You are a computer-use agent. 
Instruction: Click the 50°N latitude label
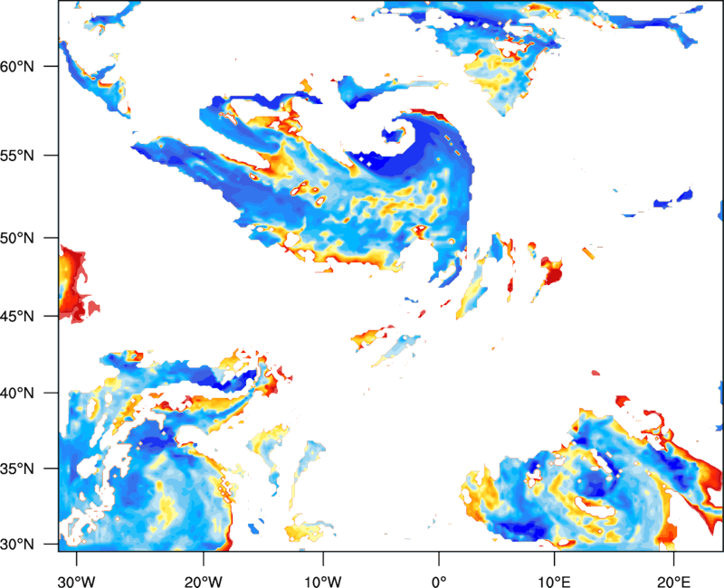(17, 238)
